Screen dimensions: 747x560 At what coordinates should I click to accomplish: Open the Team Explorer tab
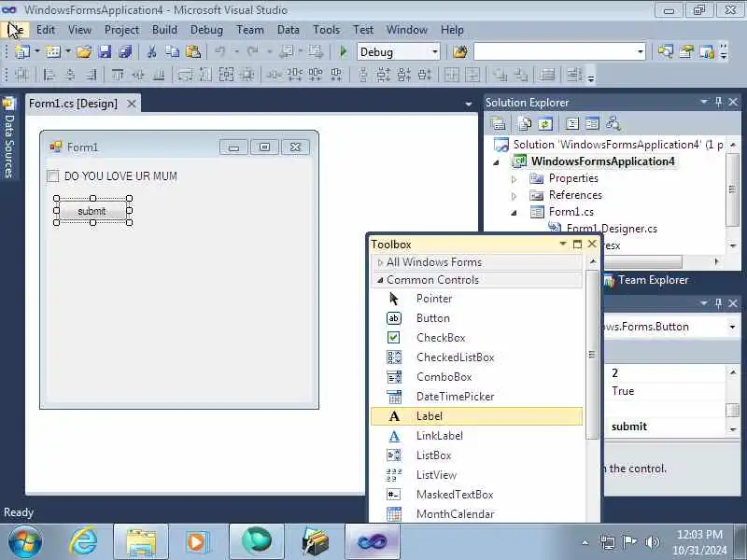pyautogui.click(x=646, y=280)
